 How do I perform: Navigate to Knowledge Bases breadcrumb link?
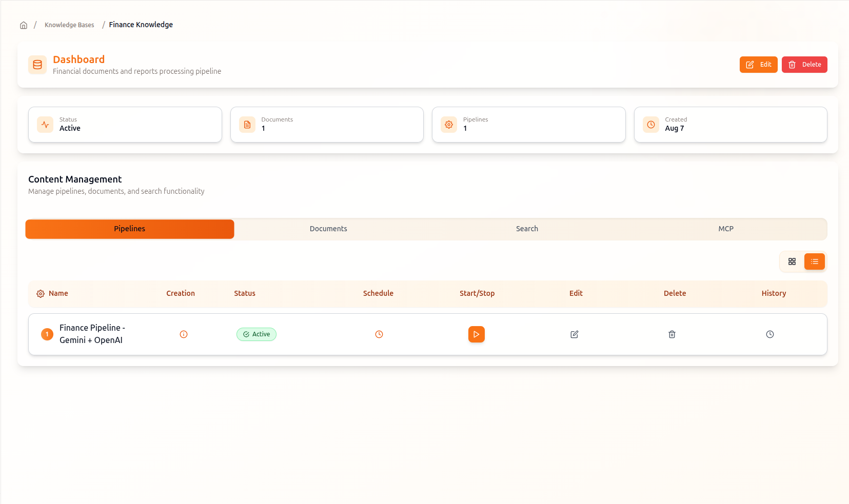click(x=69, y=25)
